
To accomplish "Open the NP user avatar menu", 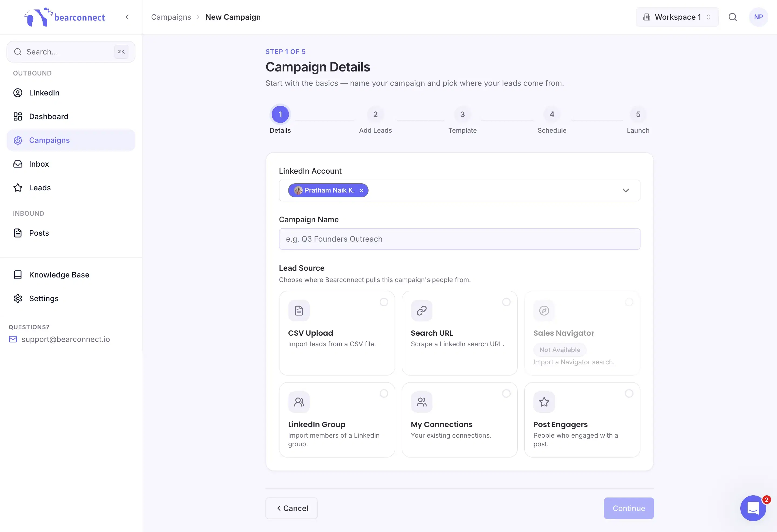I will pos(758,17).
